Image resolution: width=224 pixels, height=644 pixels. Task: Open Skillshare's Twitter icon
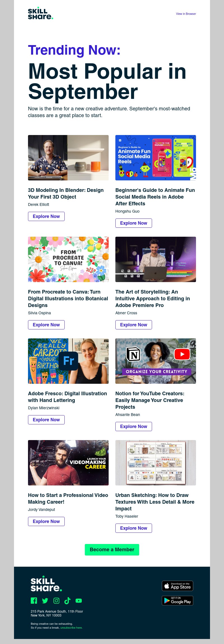pos(45,601)
